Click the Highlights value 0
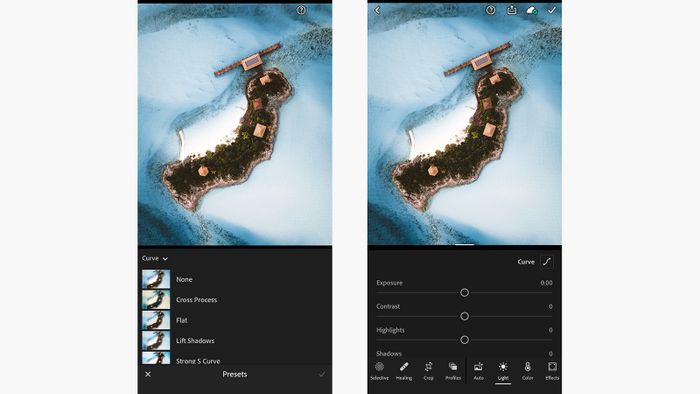This screenshot has width=700, height=394. (x=550, y=330)
